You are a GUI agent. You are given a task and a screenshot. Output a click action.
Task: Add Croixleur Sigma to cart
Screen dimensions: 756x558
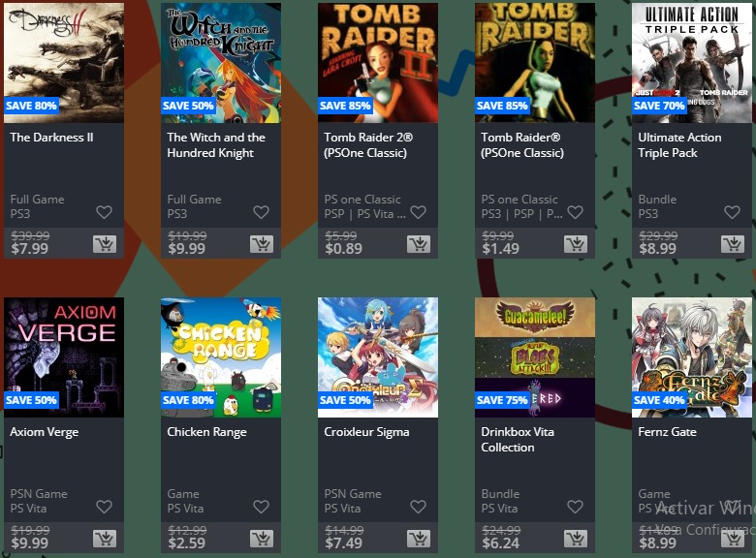(x=419, y=539)
